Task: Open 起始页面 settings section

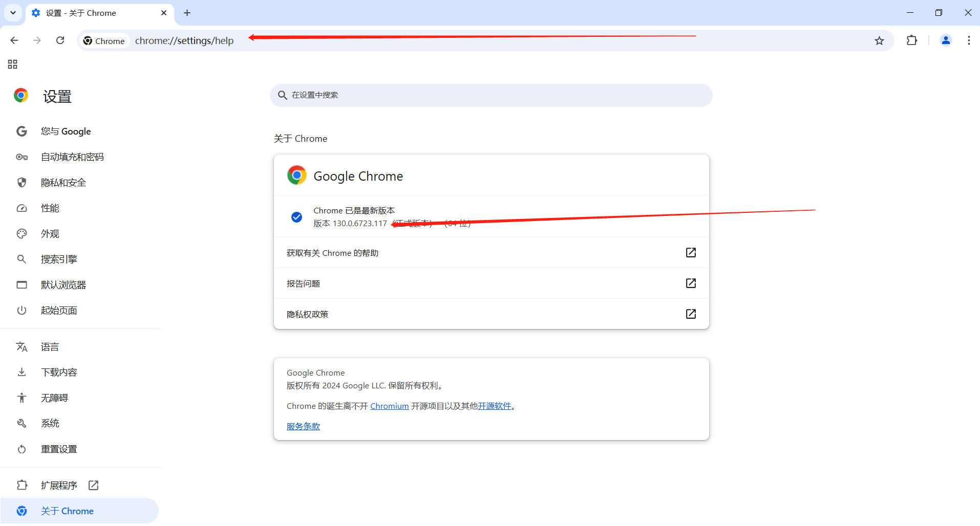Action: pyautogui.click(x=80, y=311)
